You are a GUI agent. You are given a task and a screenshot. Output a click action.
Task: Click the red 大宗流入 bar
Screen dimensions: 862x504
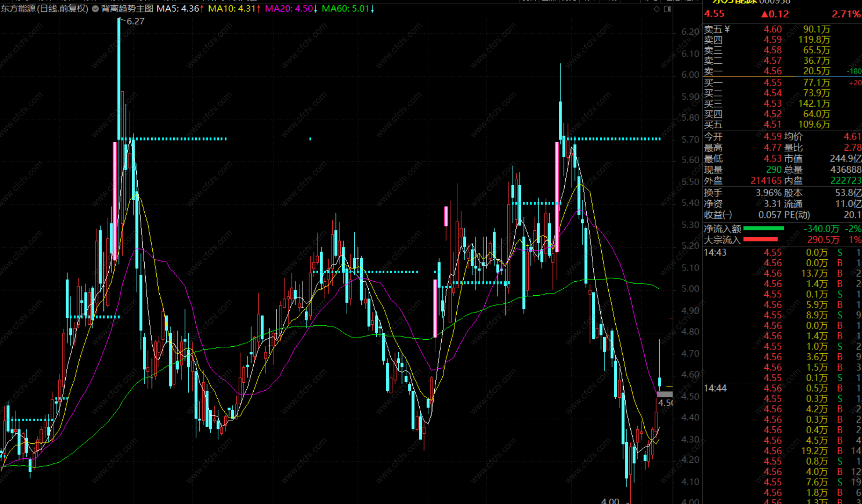760,240
